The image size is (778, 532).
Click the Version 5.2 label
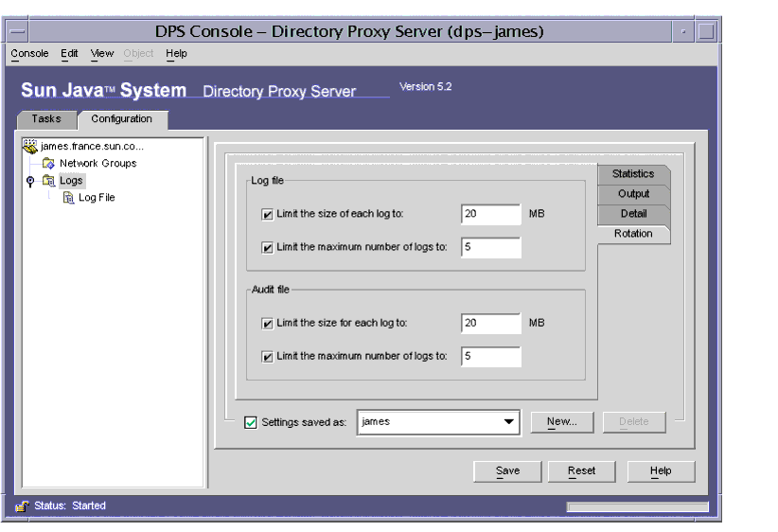point(426,87)
